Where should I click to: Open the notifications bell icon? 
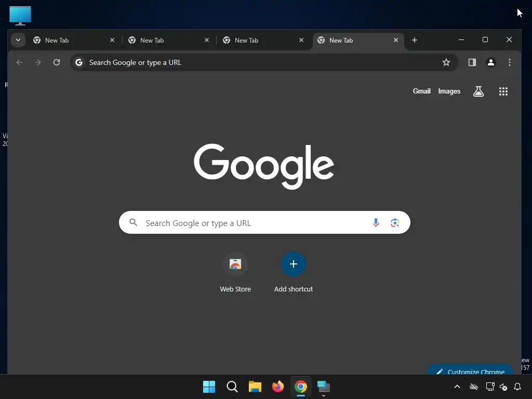517,387
